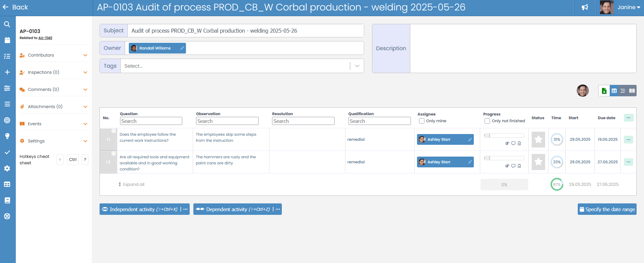The height and width of the screenshot is (263, 644).
Task: Expand the Inspections (0) section
Action: 53,72
